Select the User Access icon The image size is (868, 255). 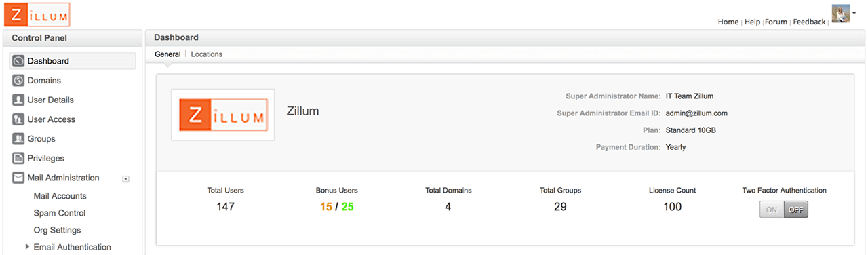(18, 119)
